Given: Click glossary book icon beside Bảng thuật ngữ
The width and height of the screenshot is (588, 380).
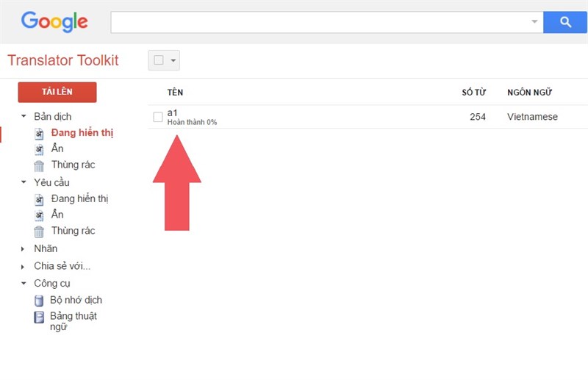Looking at the screenshot, I should tap(39, 317).
